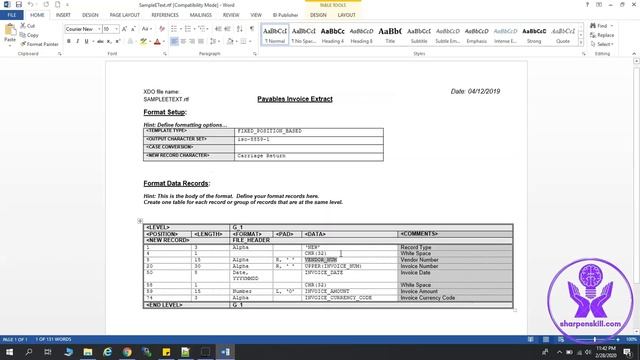Cut the selected text
Viewport: 640px width, 360px height.
pyautogui.click(x=28, y=26)
